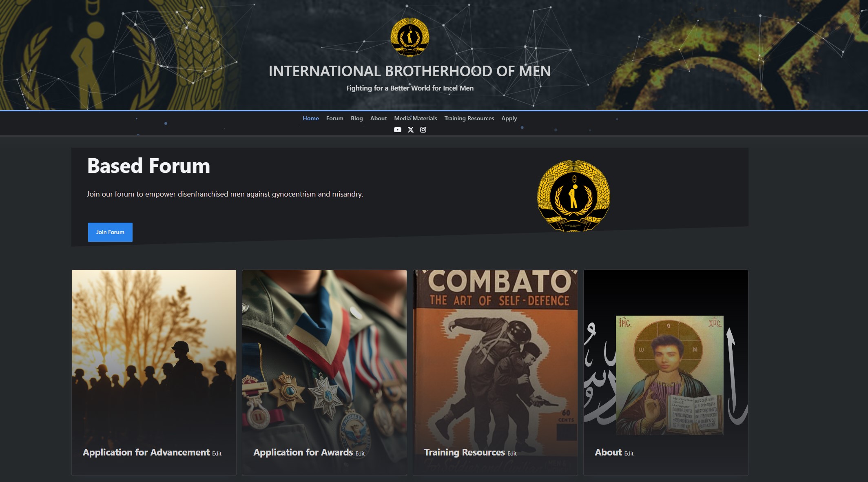Click Edit beside the About card title
This screenshot has height=482, width=868.
tap(629, 453)
